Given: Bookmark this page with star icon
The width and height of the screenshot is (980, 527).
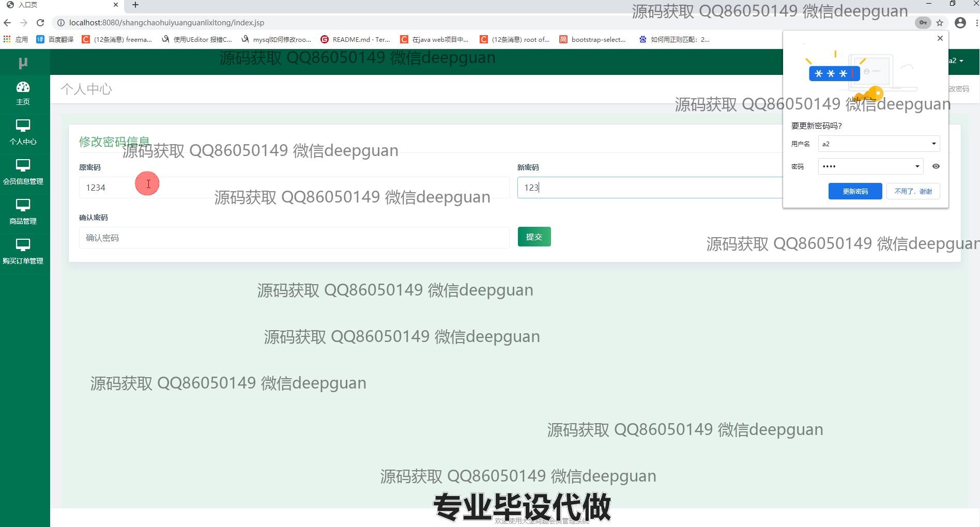Looking at the screenshot, I should 940,23.
